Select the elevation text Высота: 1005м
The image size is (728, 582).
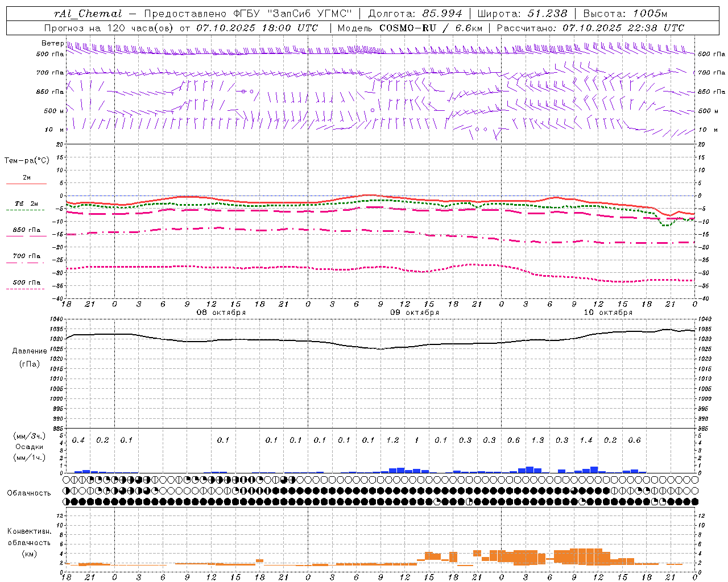click(x=625, y=14)
